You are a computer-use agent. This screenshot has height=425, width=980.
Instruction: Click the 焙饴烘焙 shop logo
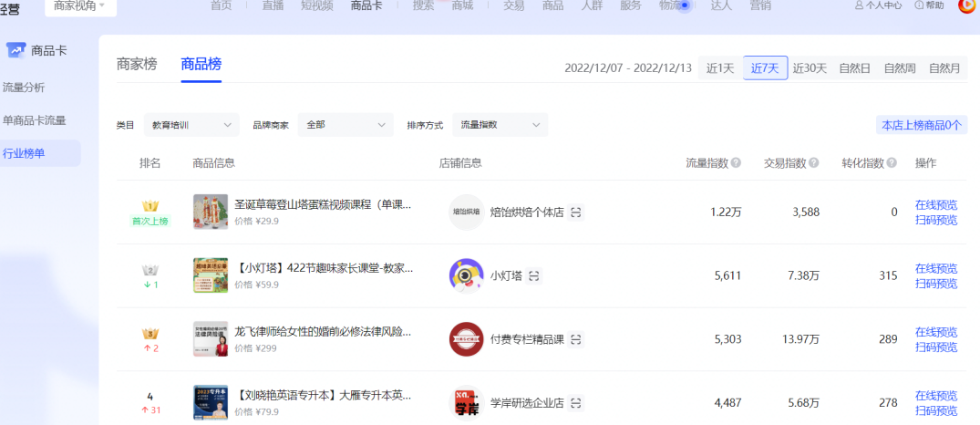coord(466,212)
